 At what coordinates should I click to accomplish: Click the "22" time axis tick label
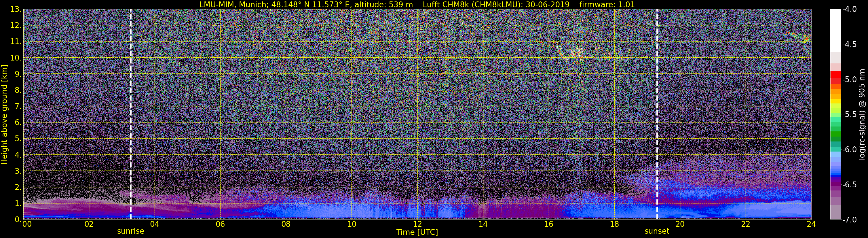(746, 224)
